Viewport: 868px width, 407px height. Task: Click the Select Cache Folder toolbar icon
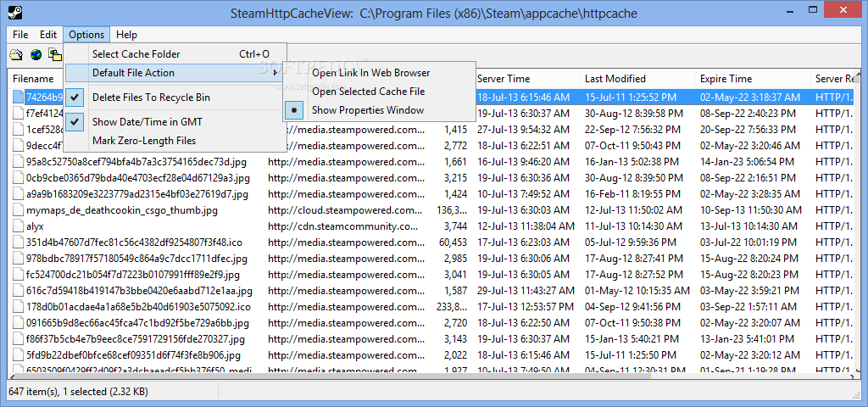[17, 54]
